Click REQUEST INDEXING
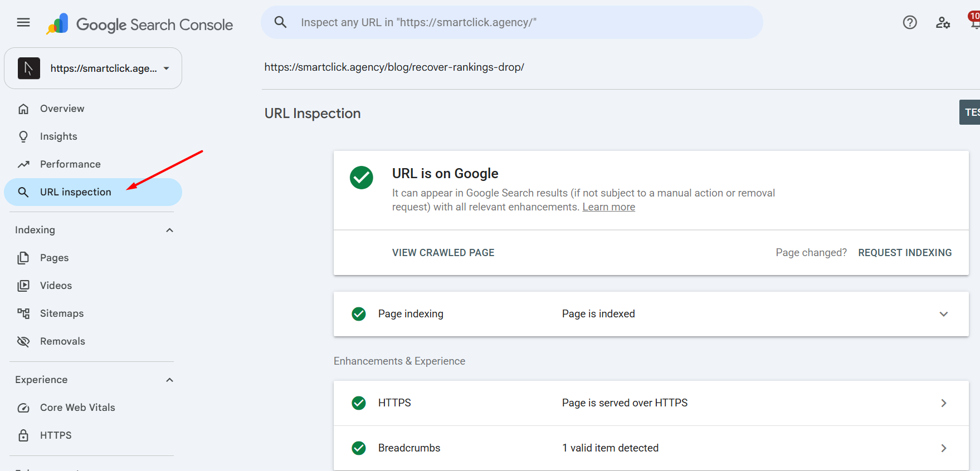Image resolution: width=980 pixels, height=471 pixels. [x=905, y=253]
